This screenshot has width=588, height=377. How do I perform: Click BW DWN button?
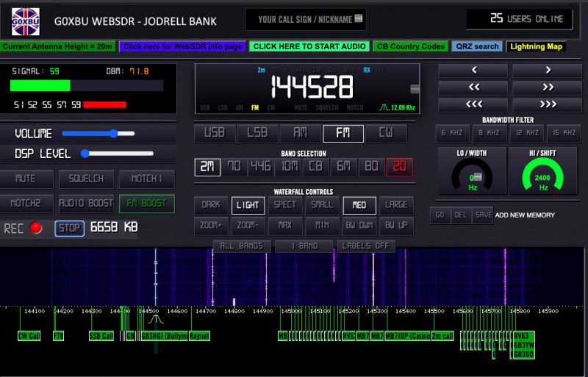[x=359, y=226]
